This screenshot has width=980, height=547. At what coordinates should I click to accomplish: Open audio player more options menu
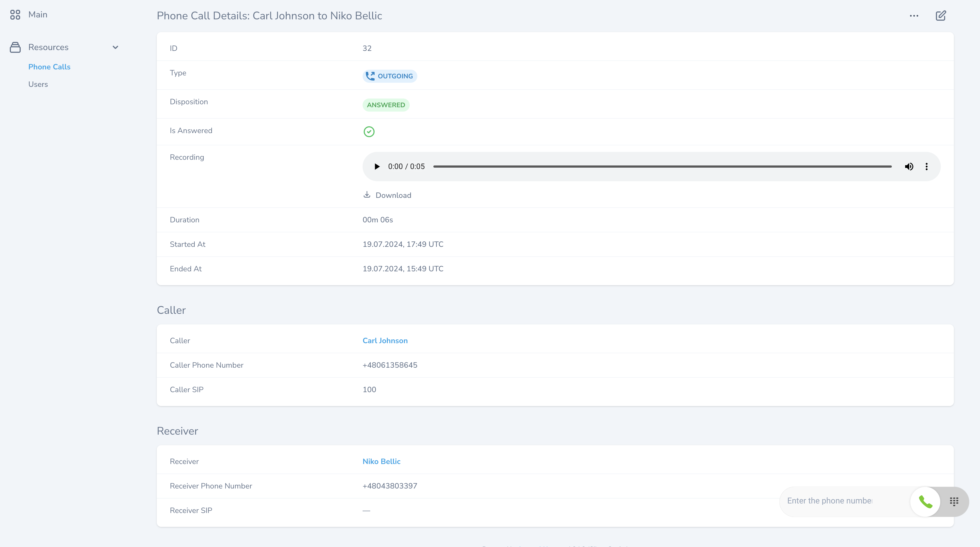[x=926, y=167]
